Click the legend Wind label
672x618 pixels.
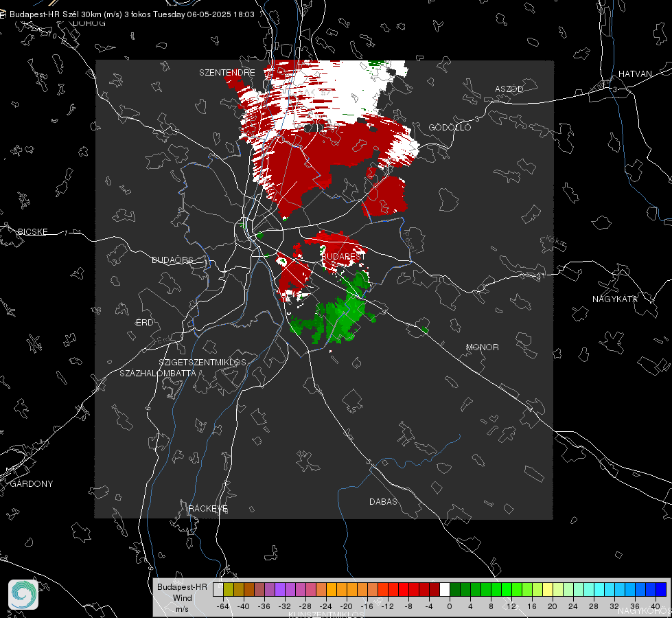pyautogui.click(x=182, y=597)
